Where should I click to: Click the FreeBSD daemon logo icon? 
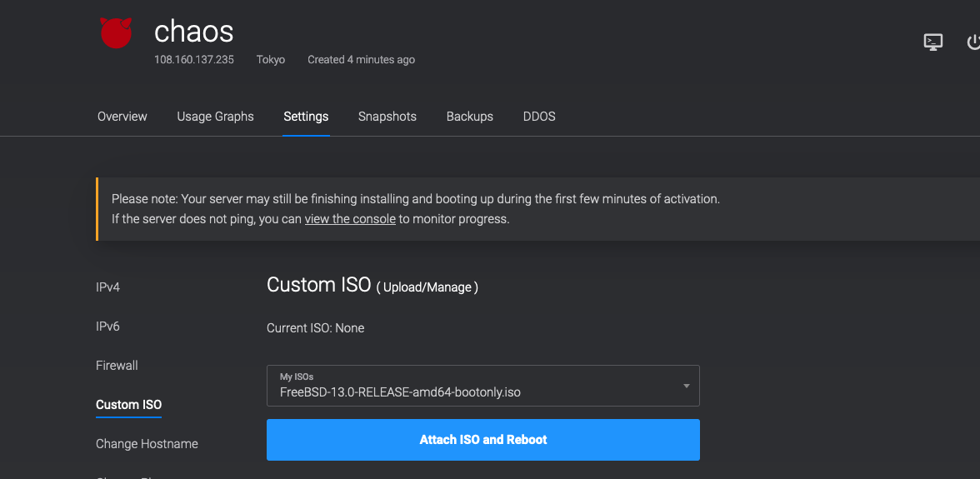116,32
